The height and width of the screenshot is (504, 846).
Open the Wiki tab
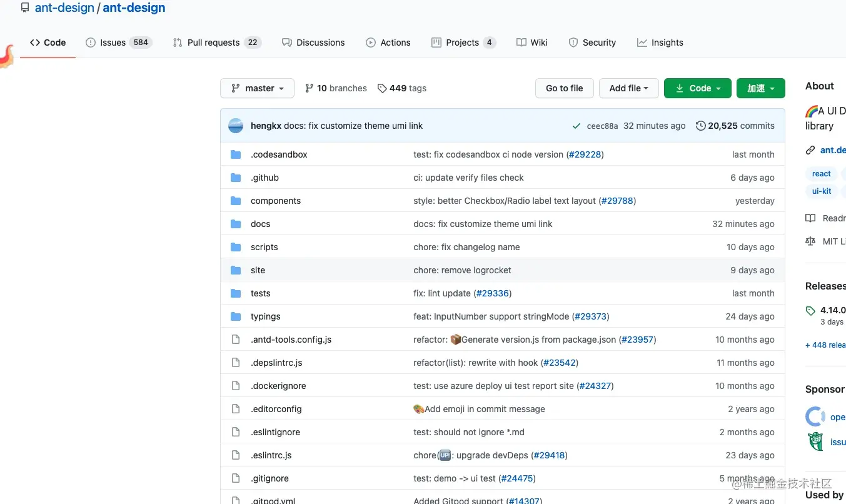point(532,43)
